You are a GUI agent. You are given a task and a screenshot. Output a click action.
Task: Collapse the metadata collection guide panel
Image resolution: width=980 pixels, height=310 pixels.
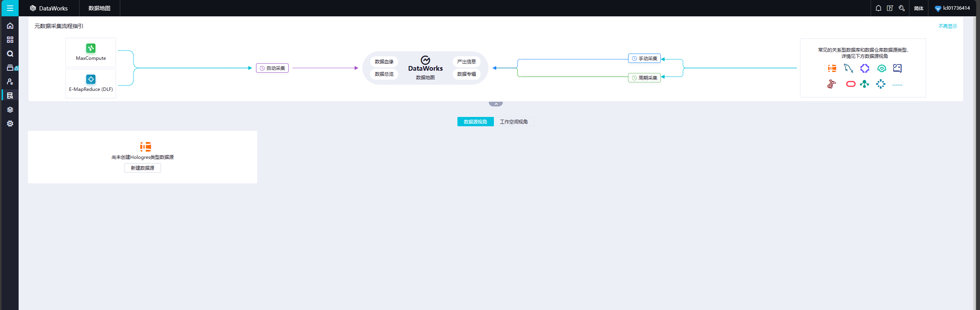point(496,104)
